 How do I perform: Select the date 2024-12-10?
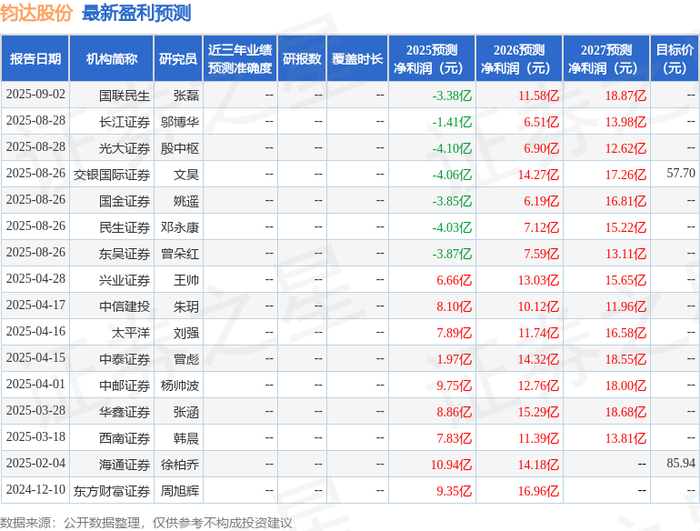click(x=36, y=489)
